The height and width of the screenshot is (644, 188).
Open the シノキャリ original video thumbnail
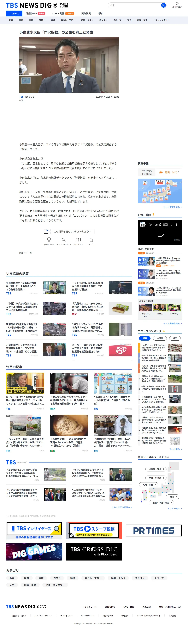coord(174,308)
